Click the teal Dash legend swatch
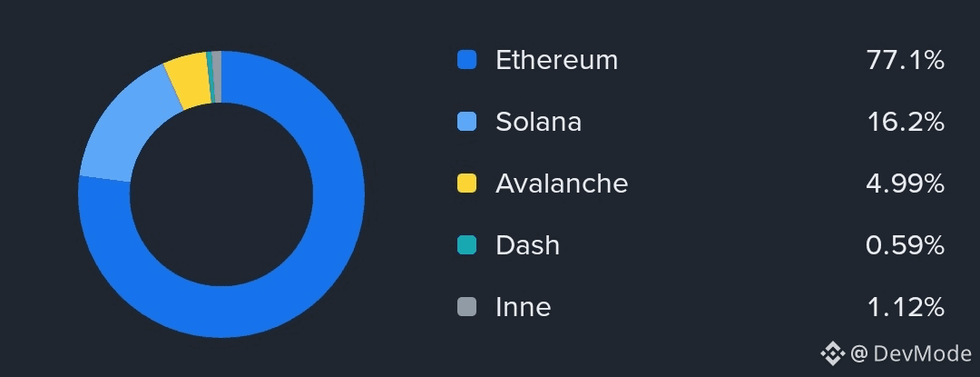Viewport: 980px width, 377px height. pos(466,245)
